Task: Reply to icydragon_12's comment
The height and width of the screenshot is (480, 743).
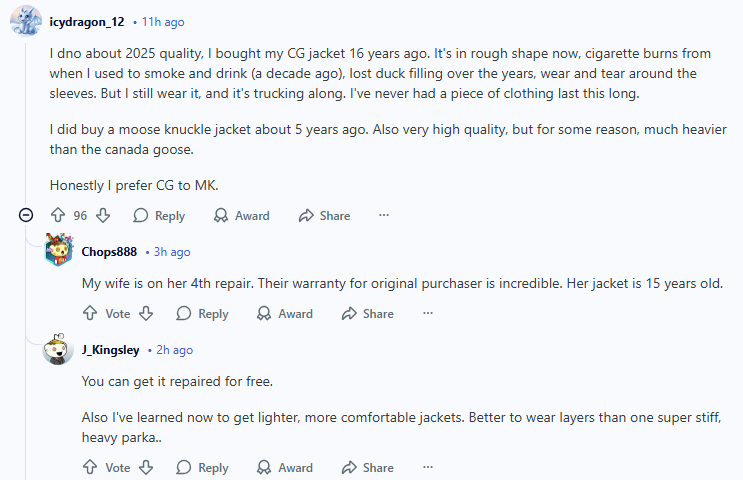Action: tap(159, 216)
